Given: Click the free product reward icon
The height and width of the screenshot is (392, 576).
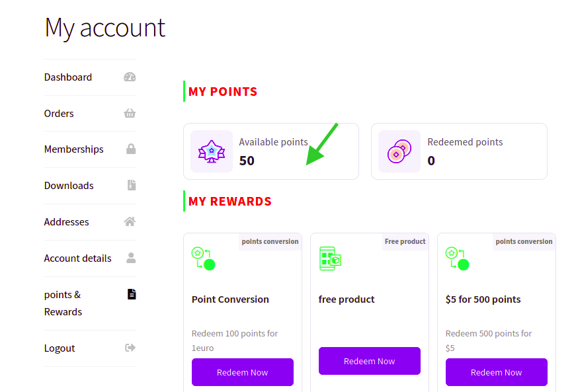Looking at the screenshot, I should pyautogui.click(x=330, y=258).
